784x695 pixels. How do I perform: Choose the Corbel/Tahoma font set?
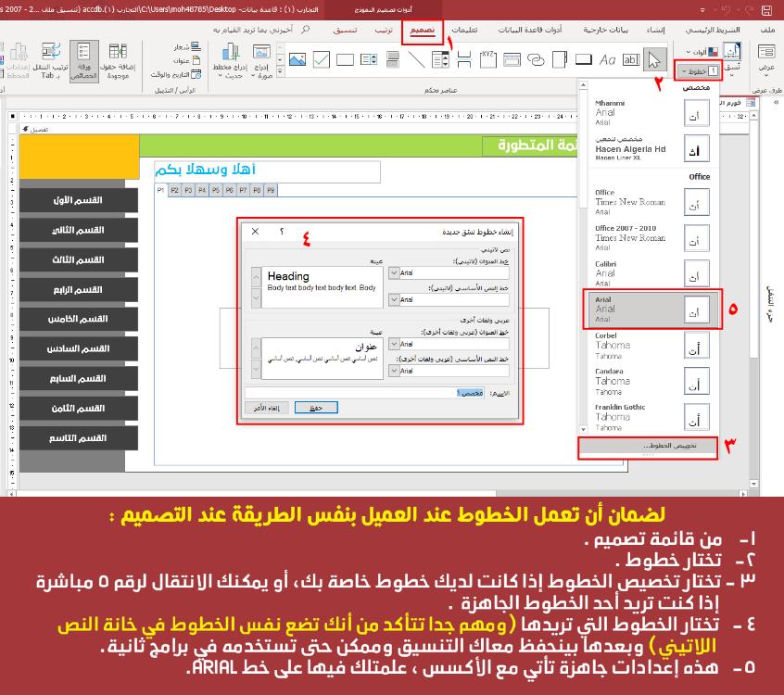(x=651, y=346)
